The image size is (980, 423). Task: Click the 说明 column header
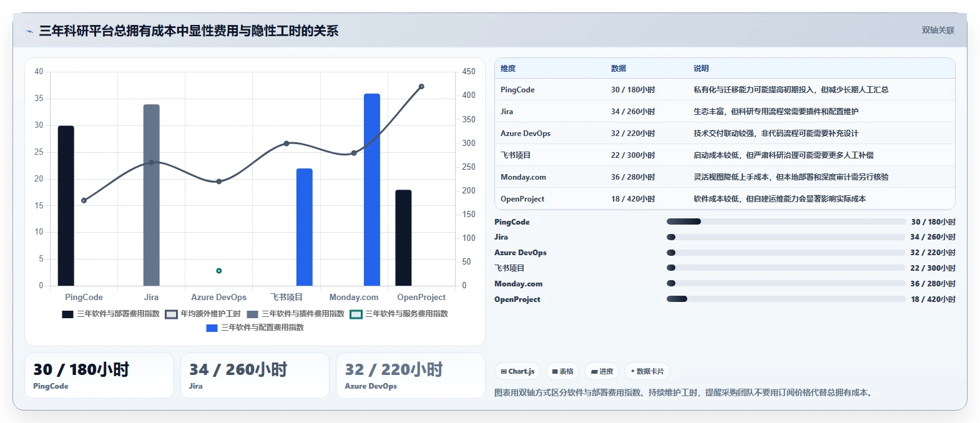click(701, 69)
